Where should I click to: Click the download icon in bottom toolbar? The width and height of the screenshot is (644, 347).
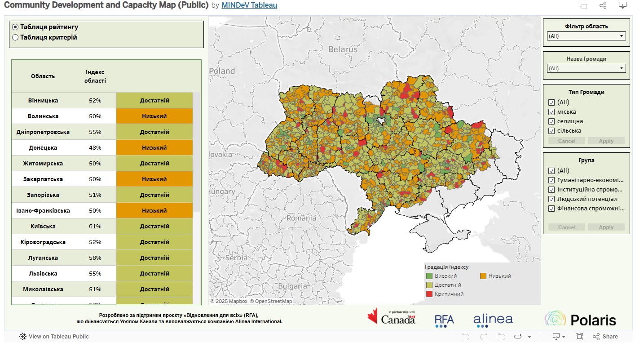coord(556,337)
